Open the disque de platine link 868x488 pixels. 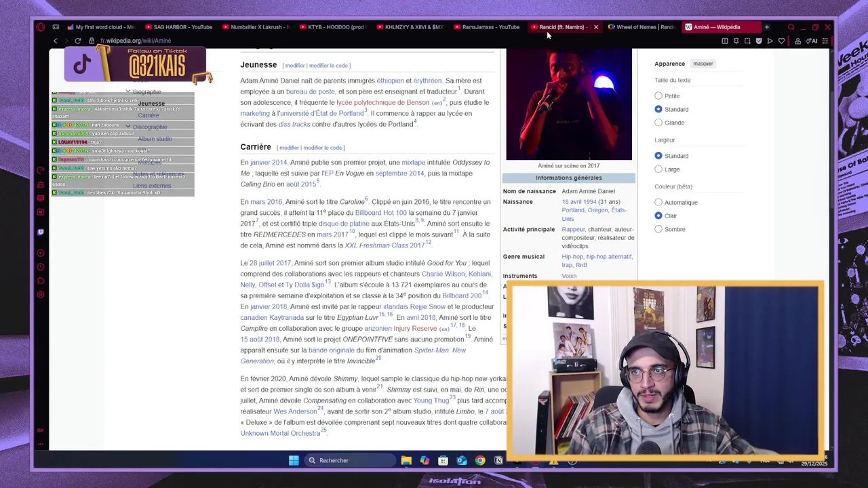[x=344, y=224]
